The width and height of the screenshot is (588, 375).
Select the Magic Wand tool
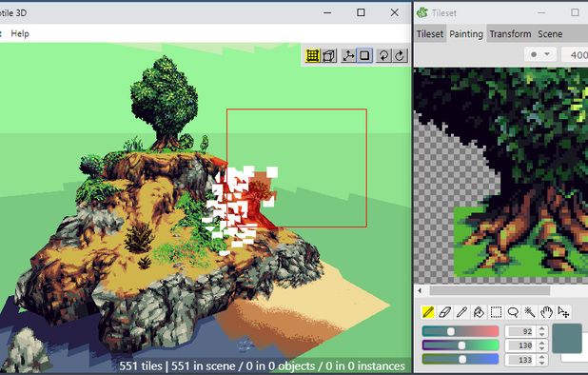point(530,312)
